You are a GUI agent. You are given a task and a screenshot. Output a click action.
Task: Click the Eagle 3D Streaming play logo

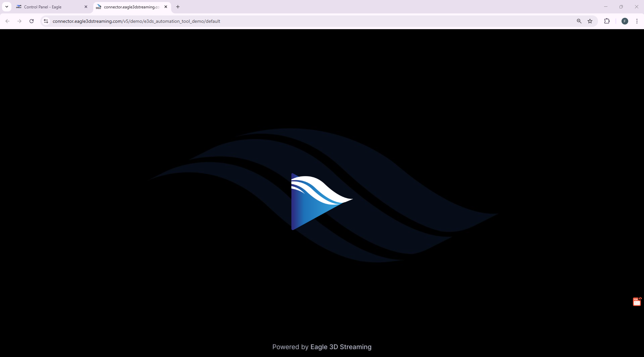click(x=321, y=201)
